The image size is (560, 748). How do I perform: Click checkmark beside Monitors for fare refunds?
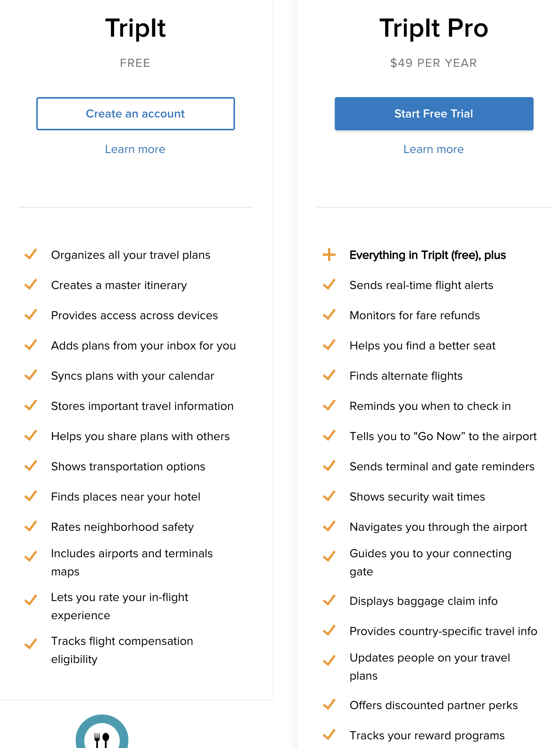tap(329, 315)
